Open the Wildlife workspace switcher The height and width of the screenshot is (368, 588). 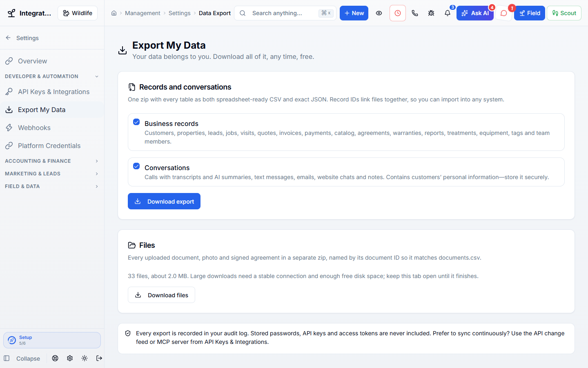tap(78, 13)
